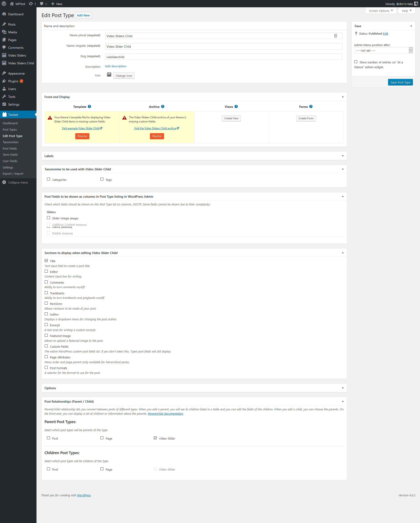This screenshot has height=523, width=420.
Task: Click the current post type icon preview
Action: pyautogui.click(x=109, y=75)
